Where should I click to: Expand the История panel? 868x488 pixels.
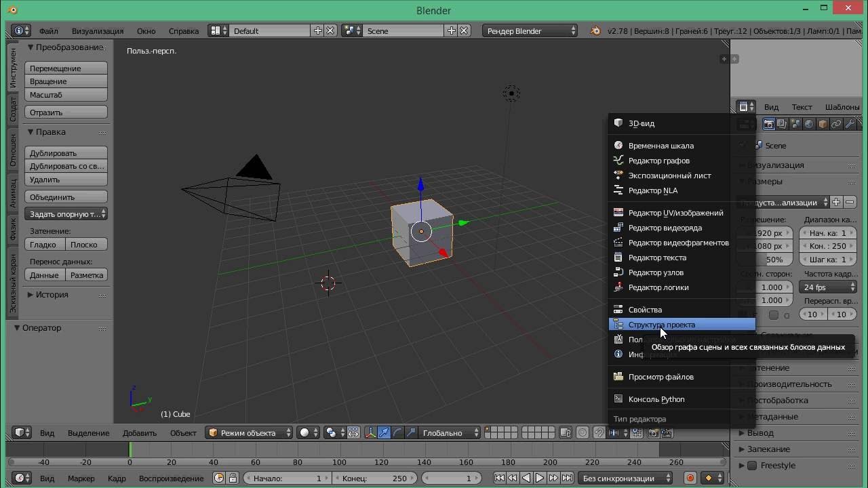click(31, 295)
